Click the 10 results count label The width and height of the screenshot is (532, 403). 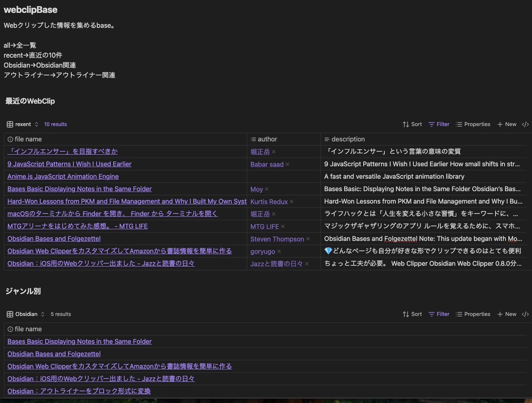(56, 124)
